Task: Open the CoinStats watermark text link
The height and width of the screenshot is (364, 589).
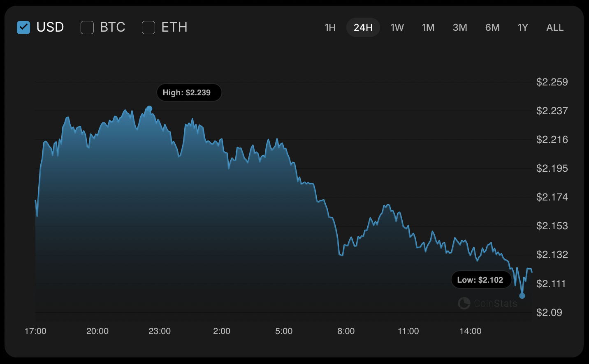Action: pyautogui.click(x=495, y=304)
